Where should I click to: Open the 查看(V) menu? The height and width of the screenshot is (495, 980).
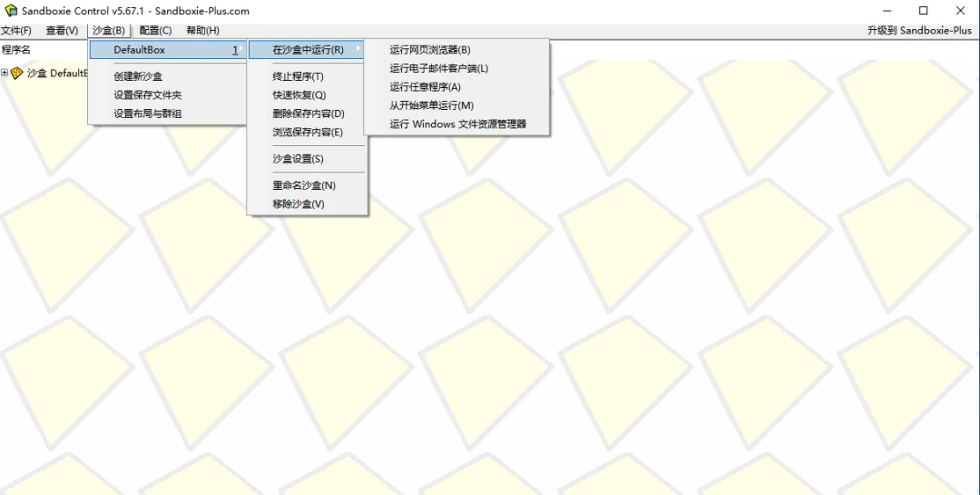62,31
